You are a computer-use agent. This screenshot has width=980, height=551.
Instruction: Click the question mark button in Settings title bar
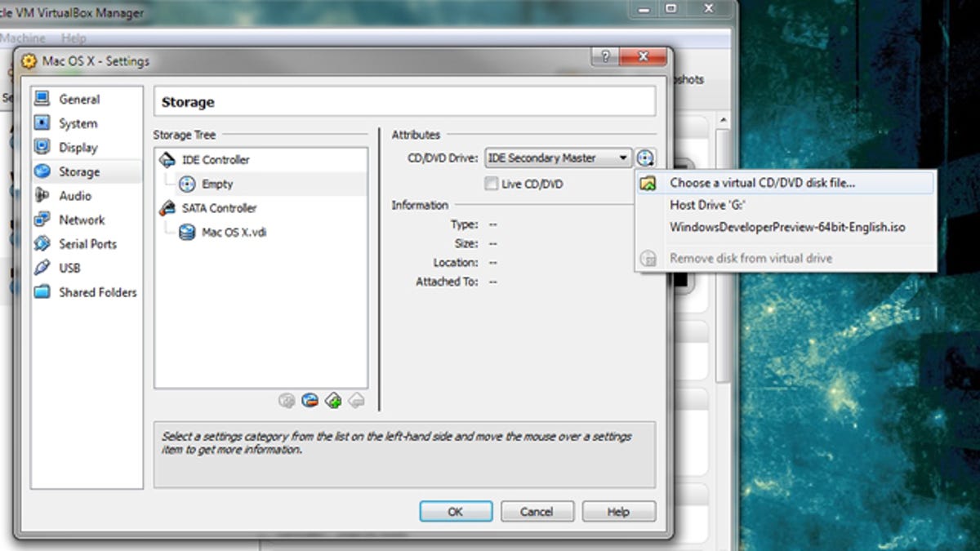tap(605, 58)
